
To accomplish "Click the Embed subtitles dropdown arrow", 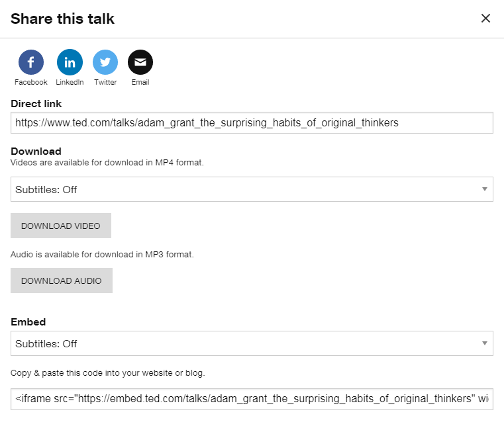I will click(484, 343).
